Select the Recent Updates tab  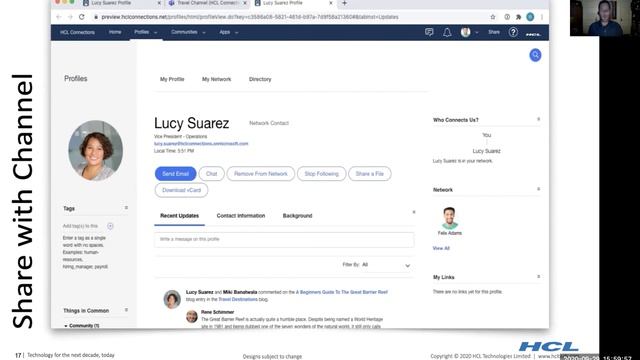(x=179, y=216)
